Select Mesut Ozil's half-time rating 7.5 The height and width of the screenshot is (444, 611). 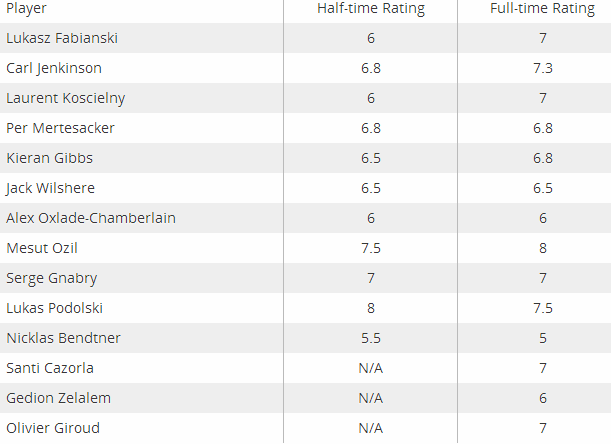(371, 248)
